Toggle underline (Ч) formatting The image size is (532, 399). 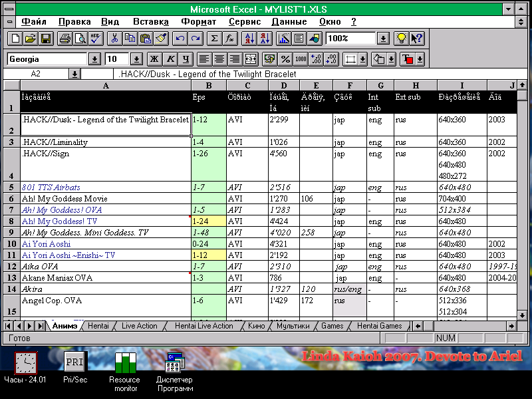tap(186, 59)
